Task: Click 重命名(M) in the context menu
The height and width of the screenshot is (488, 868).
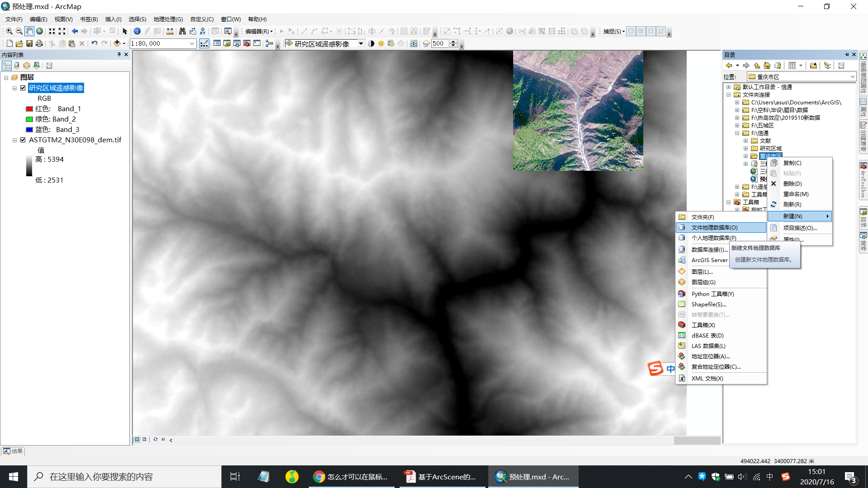Action: coord(796,194)
